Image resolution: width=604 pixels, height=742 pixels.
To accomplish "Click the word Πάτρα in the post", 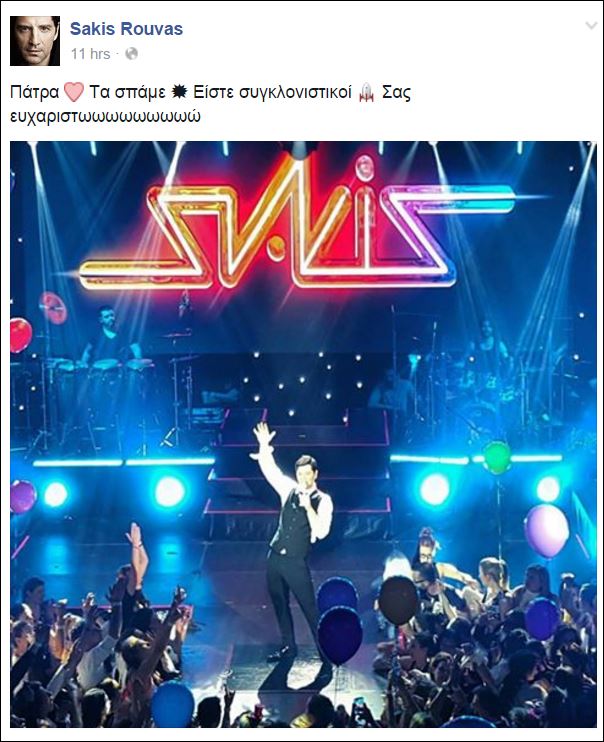I will tap(35, 92).
